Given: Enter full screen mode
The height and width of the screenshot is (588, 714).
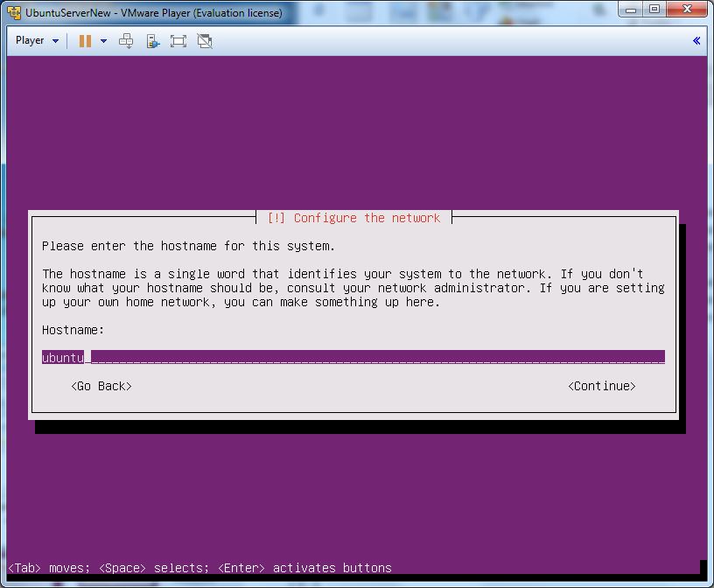Looking at the screenshot, I should tap(178, 41).
